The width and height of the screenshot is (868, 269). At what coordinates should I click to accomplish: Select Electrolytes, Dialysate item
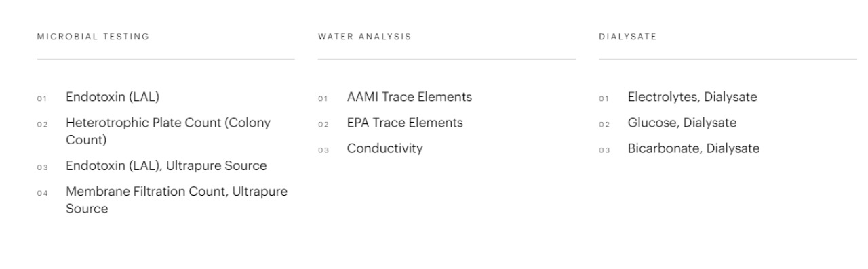point(692,97)
